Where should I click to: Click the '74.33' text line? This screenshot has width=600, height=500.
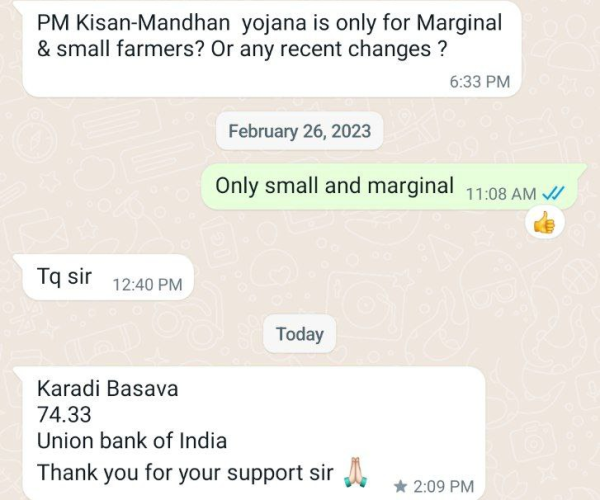point(64,415)
